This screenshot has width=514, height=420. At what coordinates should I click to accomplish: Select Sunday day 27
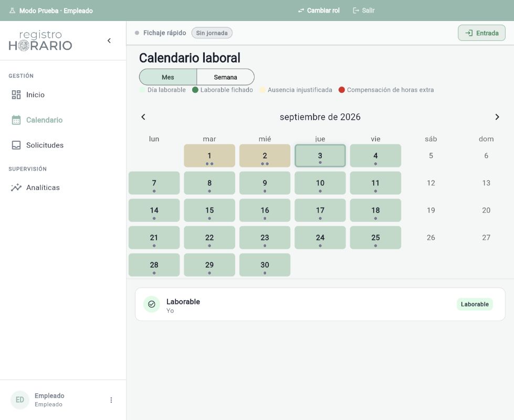click(486, 237)
